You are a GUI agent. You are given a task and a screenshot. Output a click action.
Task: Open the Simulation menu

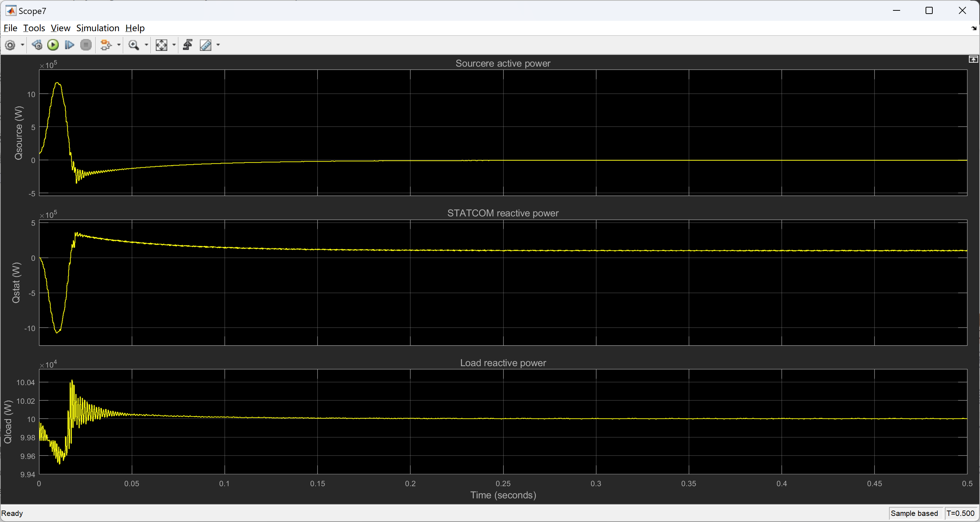click(97, 28)
